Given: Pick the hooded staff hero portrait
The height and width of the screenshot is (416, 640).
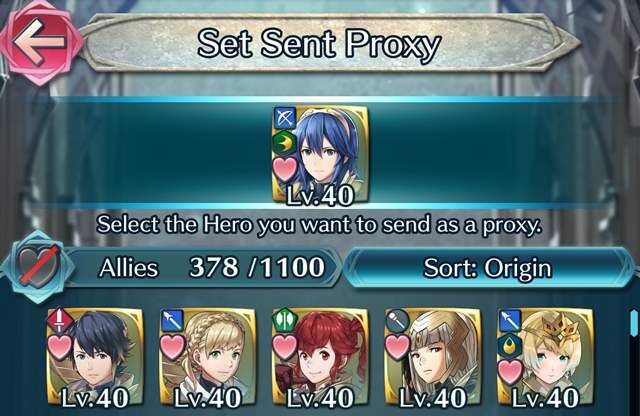Looking at the screenshot, I should coord(433,357).
